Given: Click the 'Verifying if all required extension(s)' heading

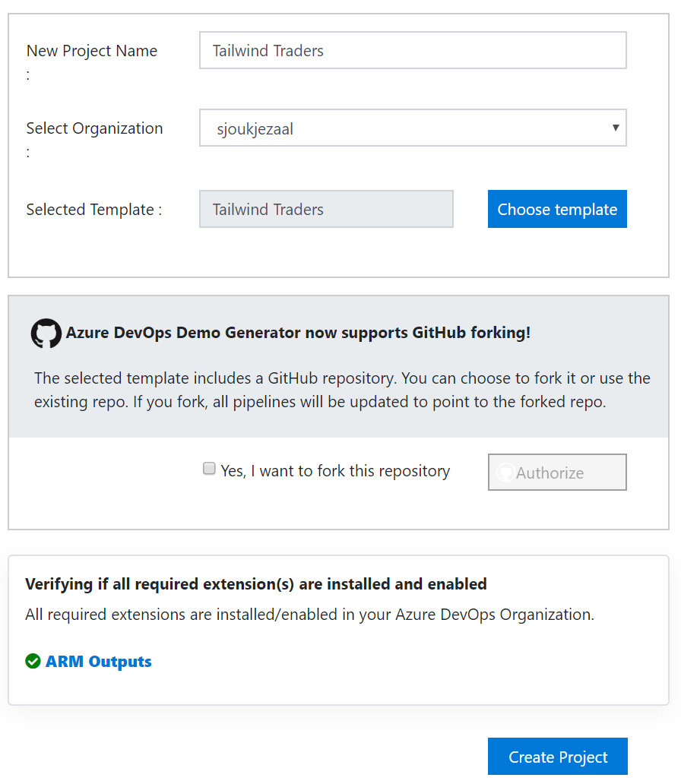Looking at the screenshot, I should click(x=255, y=584).
